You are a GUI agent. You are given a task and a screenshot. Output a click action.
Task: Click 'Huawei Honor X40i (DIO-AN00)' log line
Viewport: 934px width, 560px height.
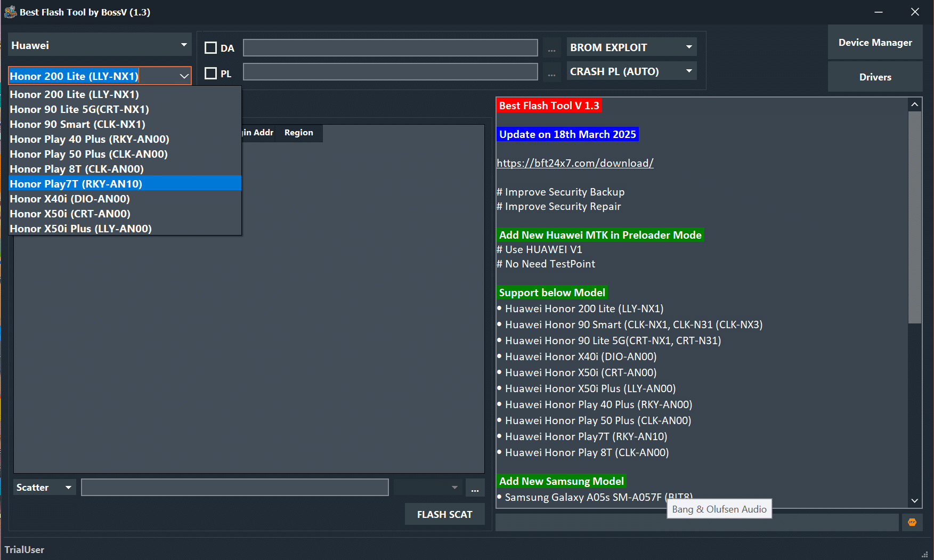coord(581,356)
